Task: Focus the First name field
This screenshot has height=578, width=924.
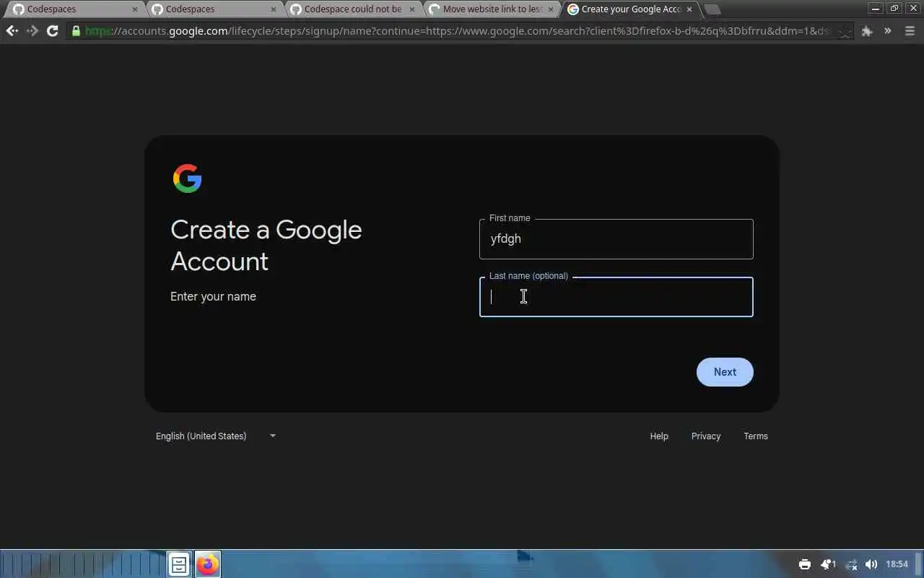Action: [x=616, y=239]
